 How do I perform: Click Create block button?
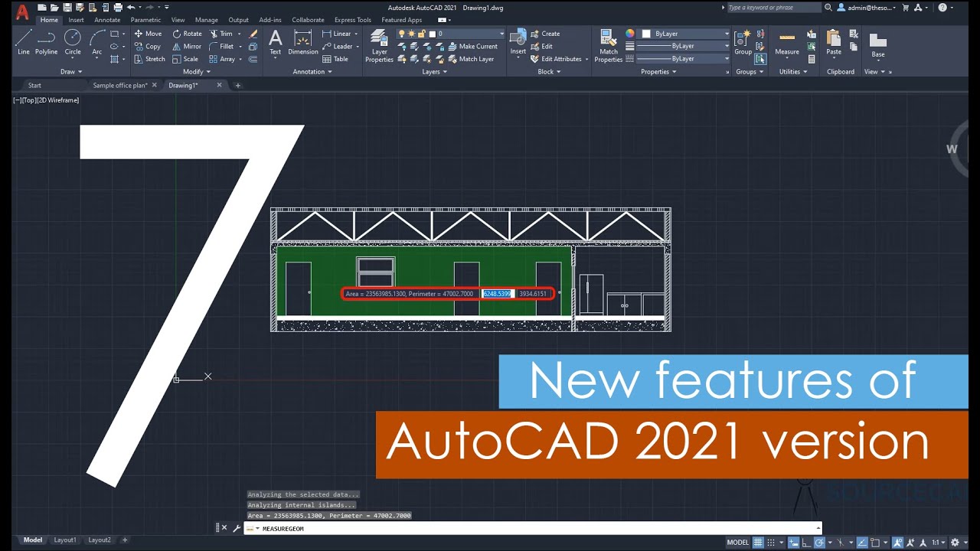click(544, 34)
